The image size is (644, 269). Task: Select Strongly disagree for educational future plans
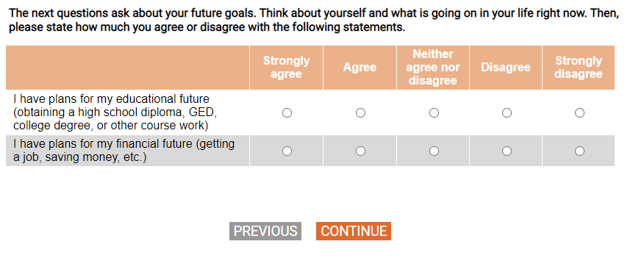click(579, 112)
